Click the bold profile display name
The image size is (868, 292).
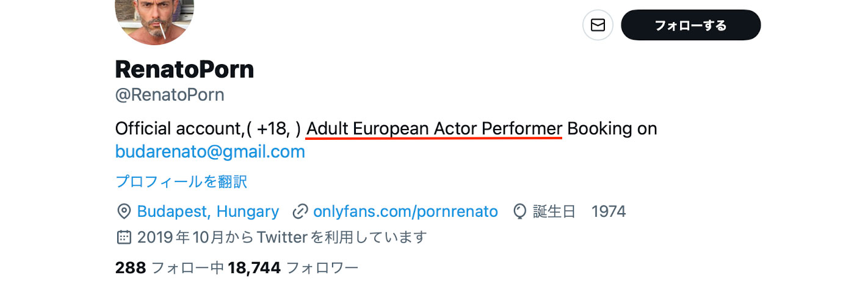pyautogui.click(x=184, y=70)
